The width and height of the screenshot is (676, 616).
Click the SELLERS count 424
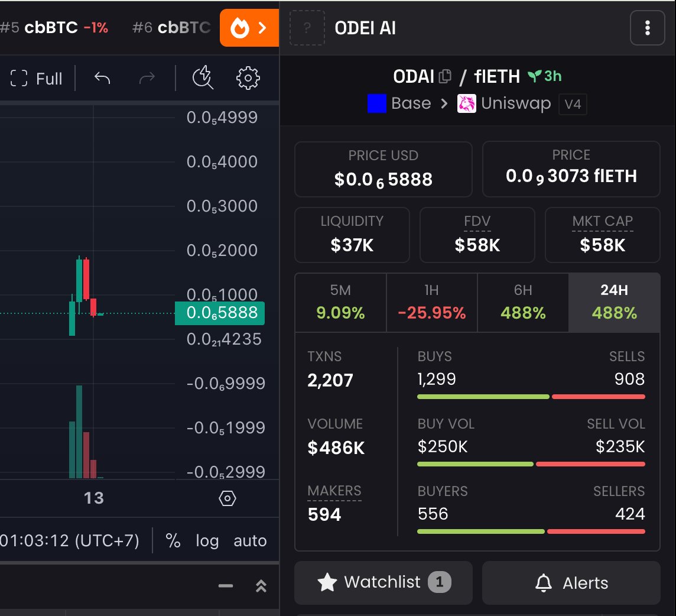[630, 514]
